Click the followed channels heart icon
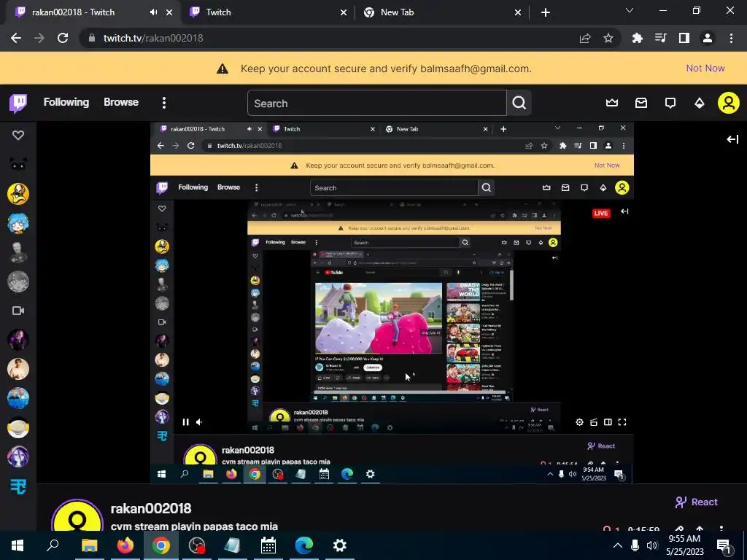 coord(18,135)
